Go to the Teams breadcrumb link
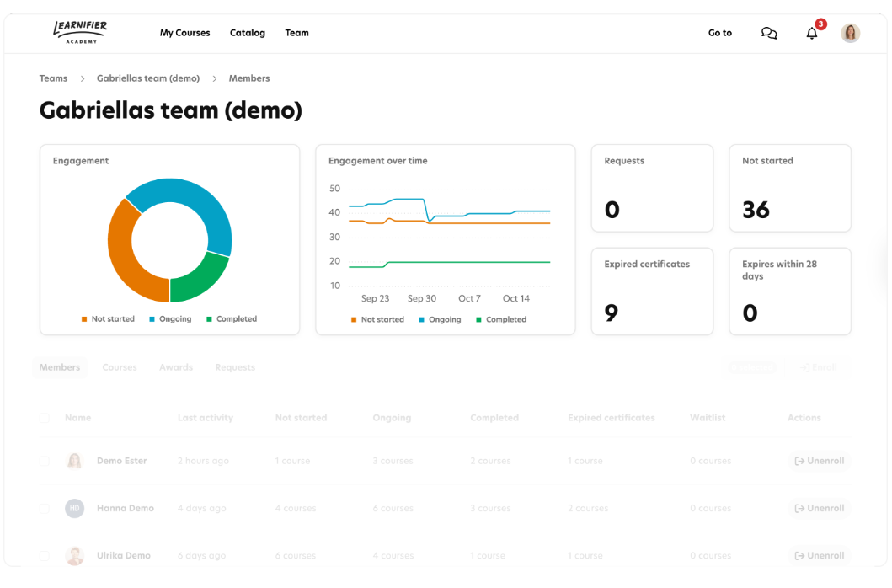Screen dimensions: 892x588 53,78
